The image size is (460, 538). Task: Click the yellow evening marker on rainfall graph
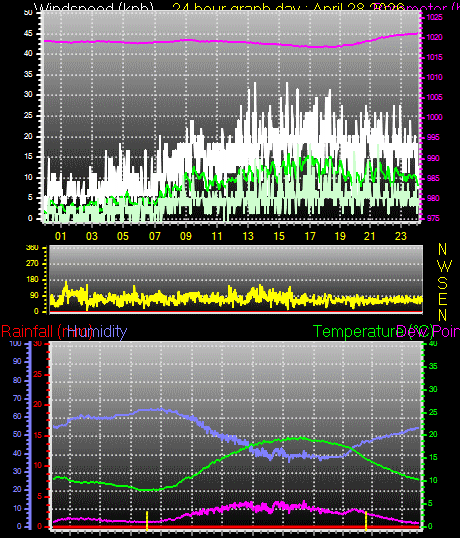366,521
